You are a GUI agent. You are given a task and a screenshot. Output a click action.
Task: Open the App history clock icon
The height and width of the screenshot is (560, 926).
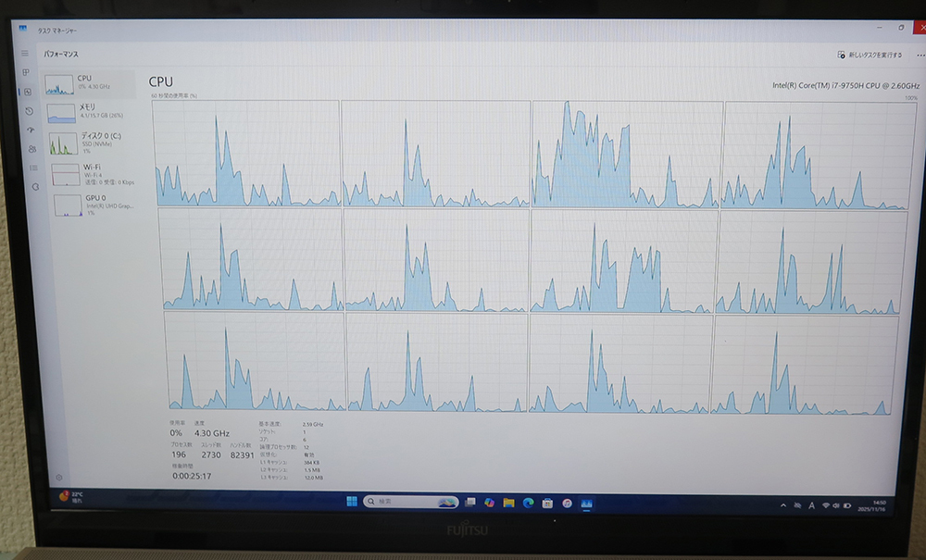[30, 111]
